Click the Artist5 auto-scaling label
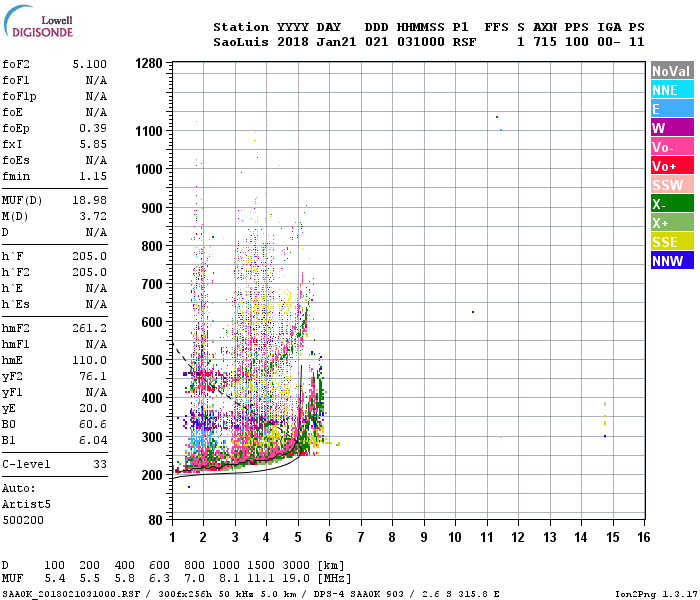The width and height of the screenshot is (700, 600). point(26,504)
